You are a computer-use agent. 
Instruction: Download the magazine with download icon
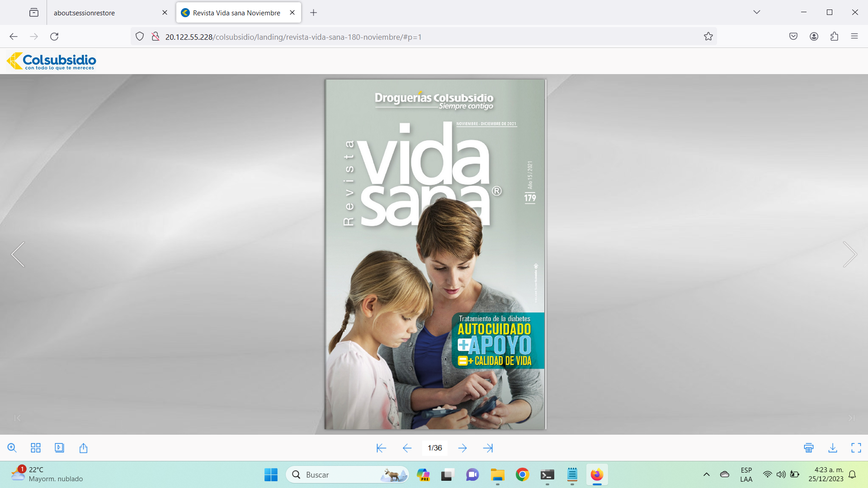(x=832, y=448)
